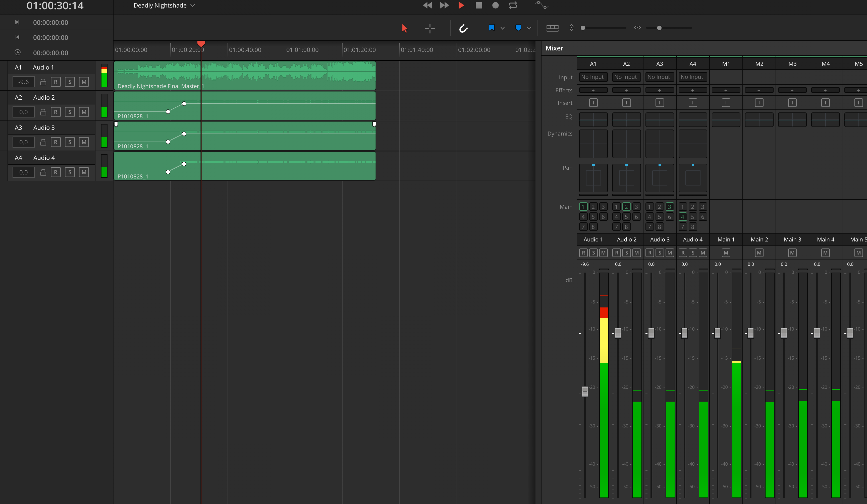
Task: Select the Deadly Nightshade Final Master clip
Action: (245, 76)
